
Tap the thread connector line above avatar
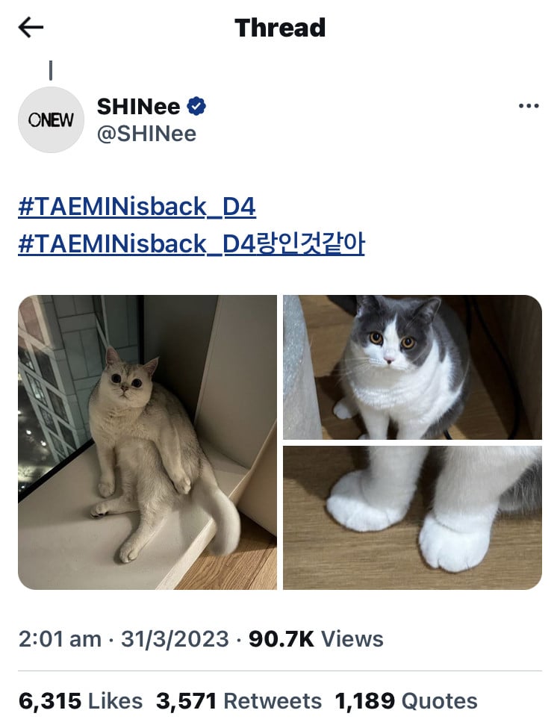point(51,70)
